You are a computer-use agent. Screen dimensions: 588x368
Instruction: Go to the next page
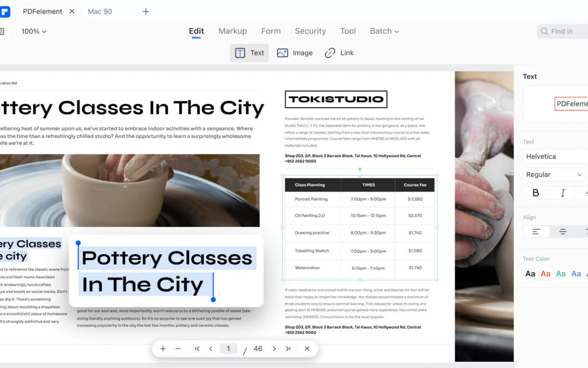tap(274, 348)
